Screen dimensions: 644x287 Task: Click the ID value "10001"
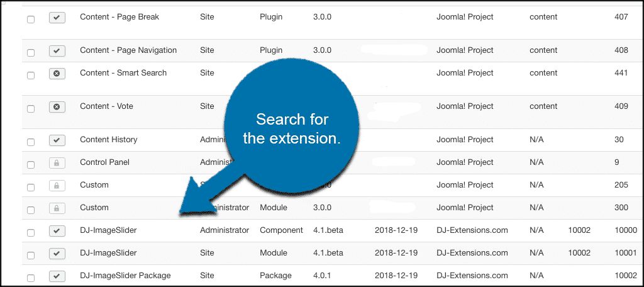tap(626, 253)
